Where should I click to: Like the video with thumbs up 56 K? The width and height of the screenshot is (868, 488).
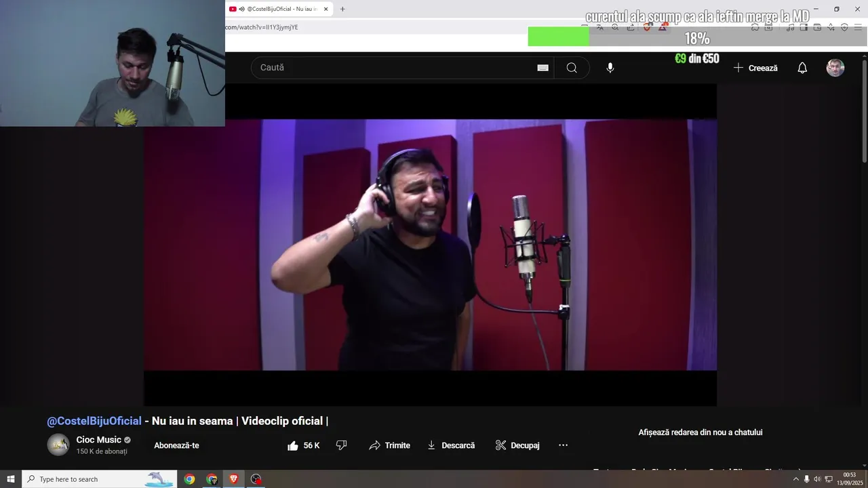pos(303,445)
